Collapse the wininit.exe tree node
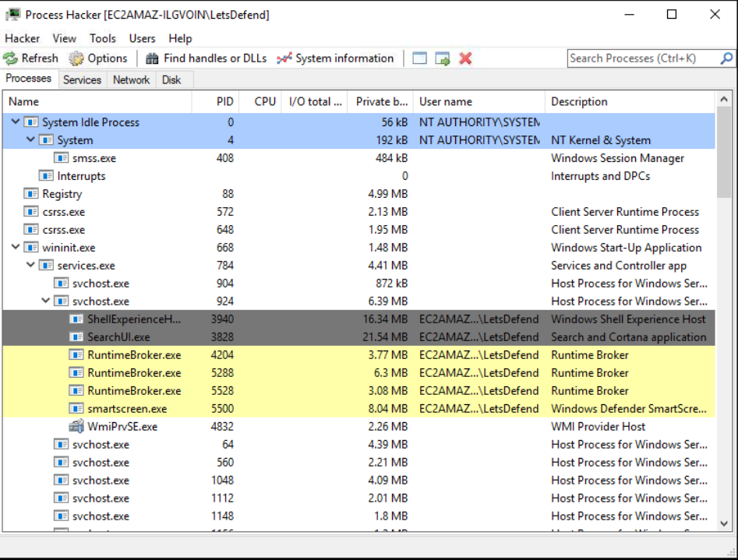The width and height of the screenshot is (738, 560). 15,247
